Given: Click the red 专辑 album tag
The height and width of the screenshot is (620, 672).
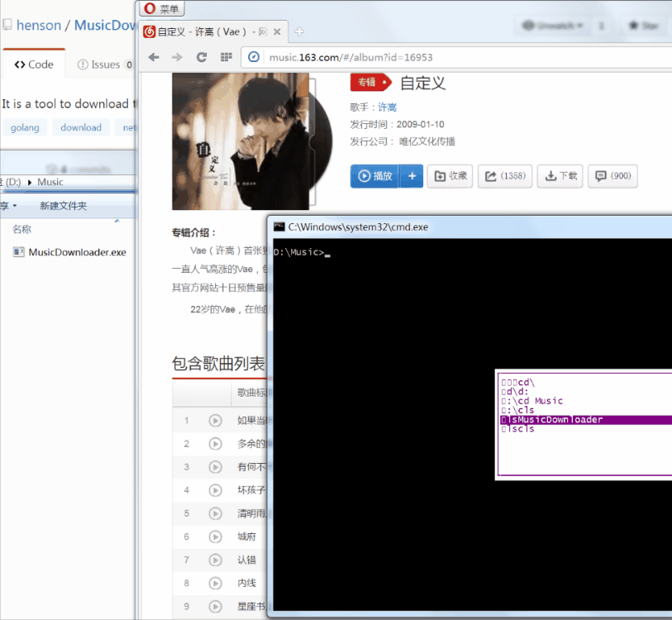Looking at the screenshot, I should (370, 83).
